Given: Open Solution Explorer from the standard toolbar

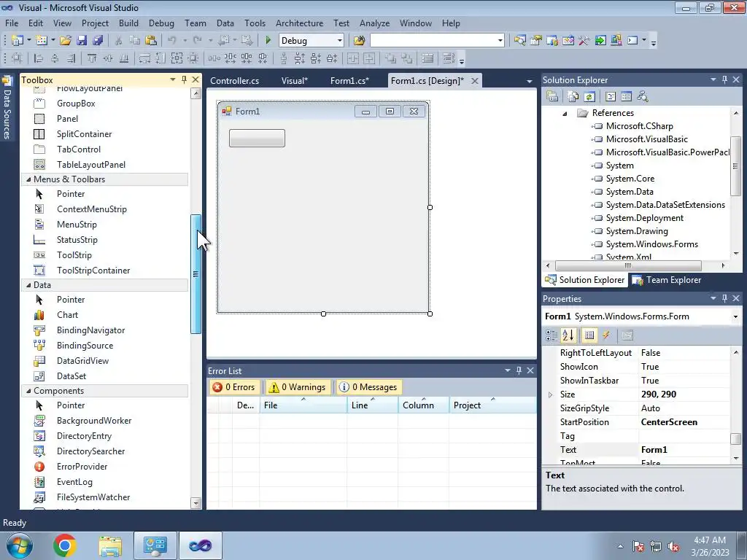Looking at the screenshot, I should (x=519, y=41).
